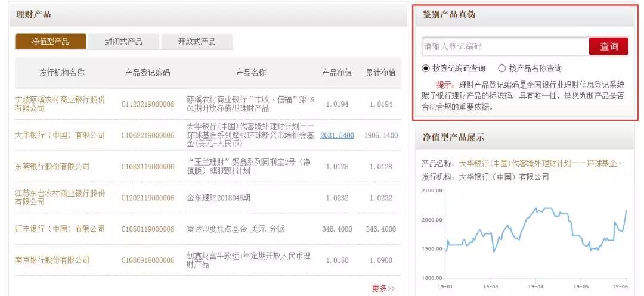Screen dimensions: 644x296
Task: Switch to the 净值型产品 tab
Action: [x=51, y=42]
